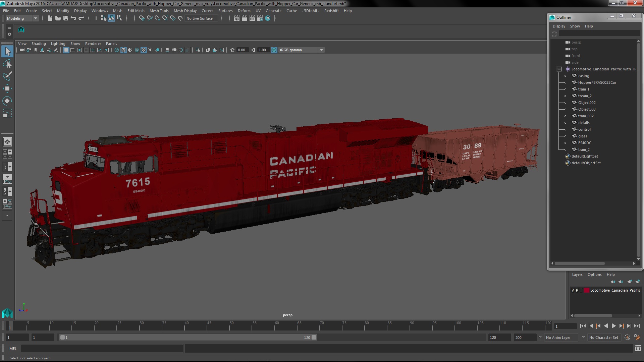Click the red layer color swatch

pos(586,290)
